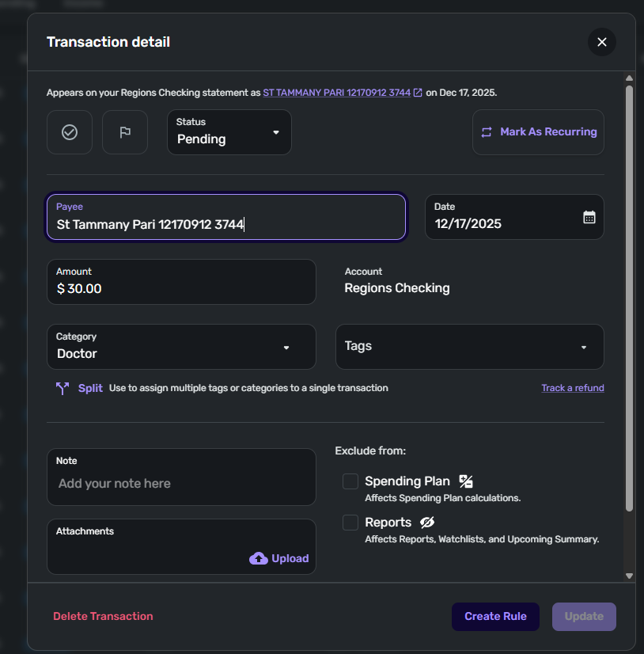Check the Exclude from Reports checkbox
The width and height of the screenshot is (644, 654).
coord(350,523)
